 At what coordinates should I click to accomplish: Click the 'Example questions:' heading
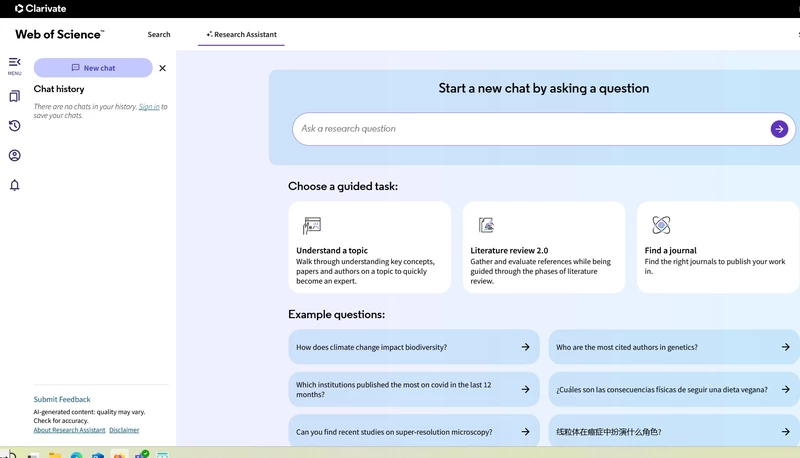(x=336, y=314)
